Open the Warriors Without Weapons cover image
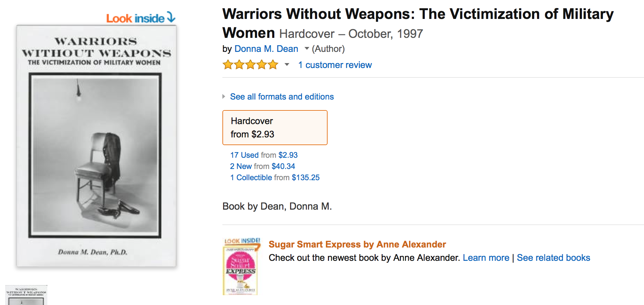644x305 pixels. [96, 145]
